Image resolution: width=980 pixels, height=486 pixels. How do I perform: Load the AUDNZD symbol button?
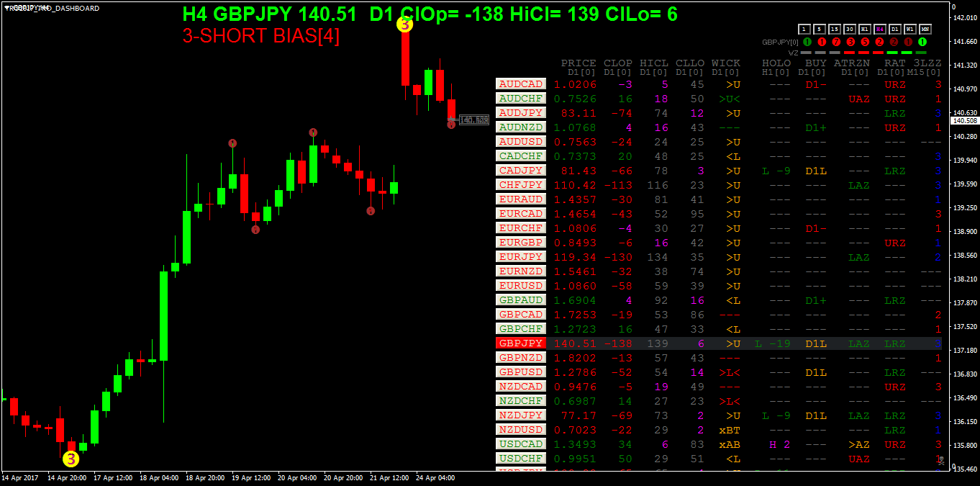[x=521, y=127]
